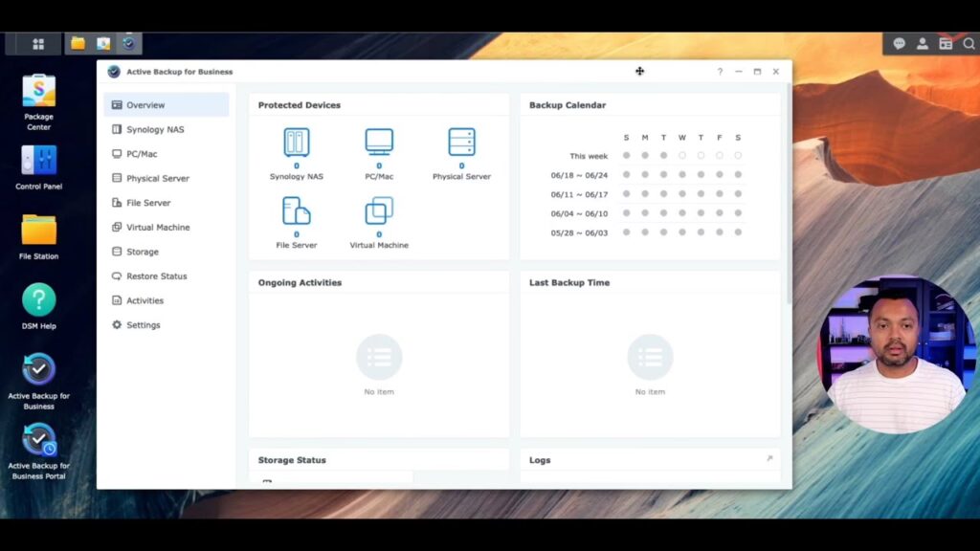Click the File Server device icon
Screen dimensions: 980x551
pos(296,210)
